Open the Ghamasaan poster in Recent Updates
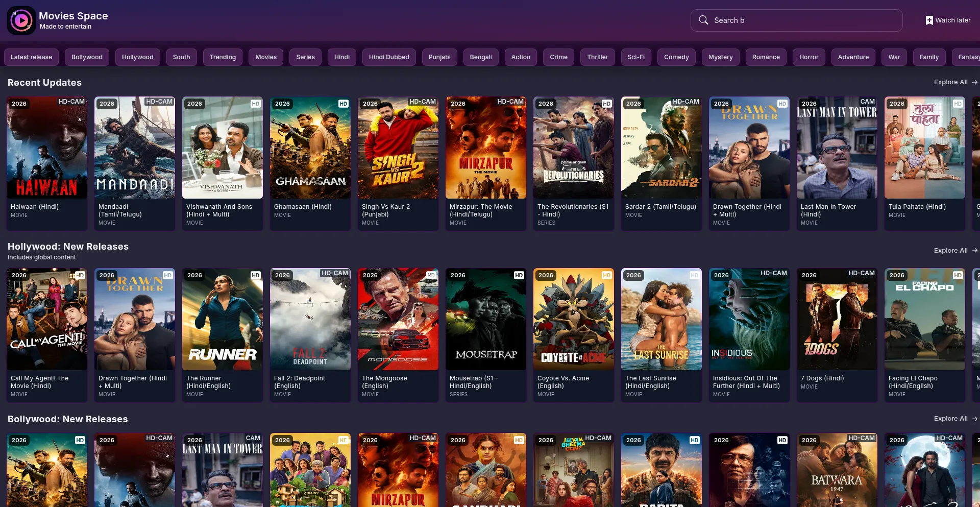Screen dimensions: 980x507 click(310, 148)
